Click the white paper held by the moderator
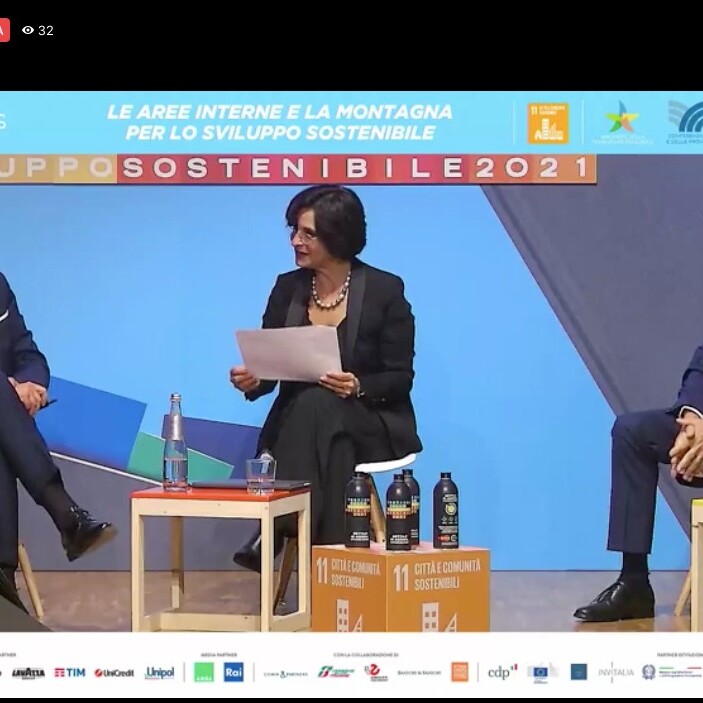Screen dimensions: 703x703 (288, 353)
